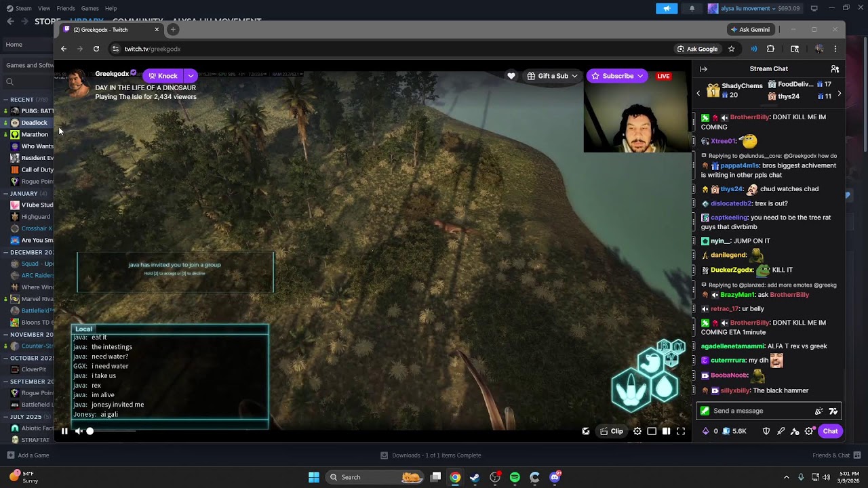
Task: Open the chat community users list
Action: [835, 69]
